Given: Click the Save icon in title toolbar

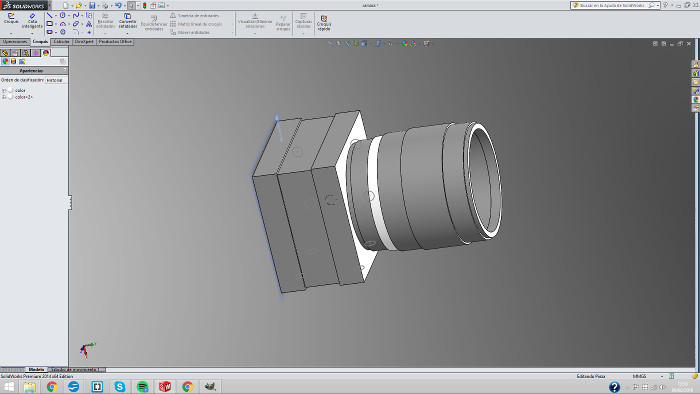Looking at the screenshot, I should [92, 5].
